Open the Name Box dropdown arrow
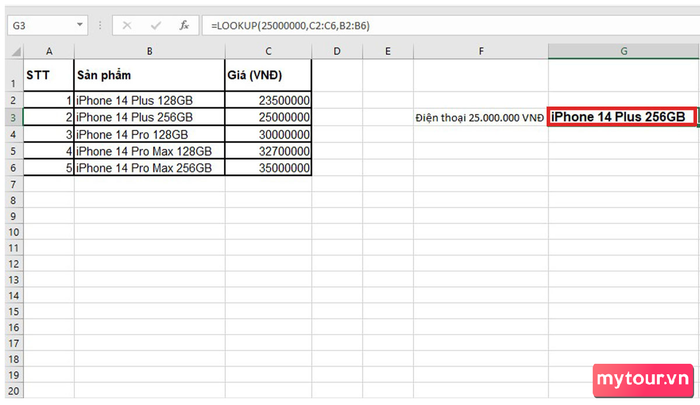Screen dimensions: 700x405 click(x=79, y=25)
